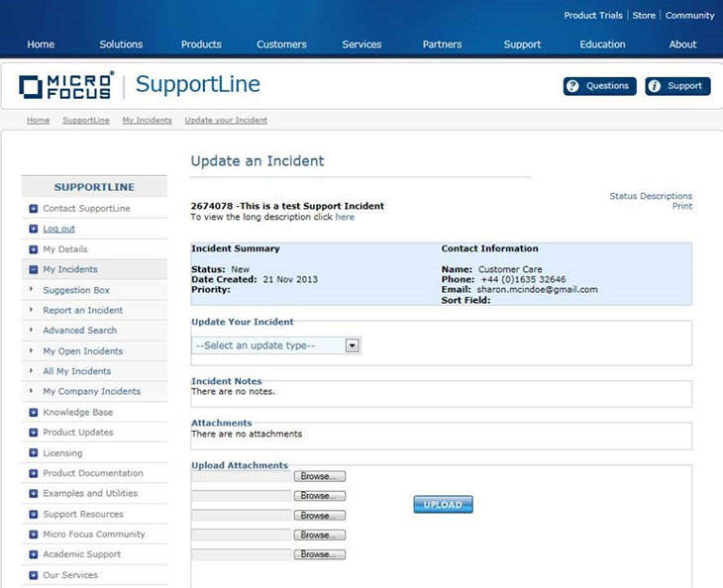Open the Education menu
Viewport: 723px width, 588px height.
[x=602, y=45]
